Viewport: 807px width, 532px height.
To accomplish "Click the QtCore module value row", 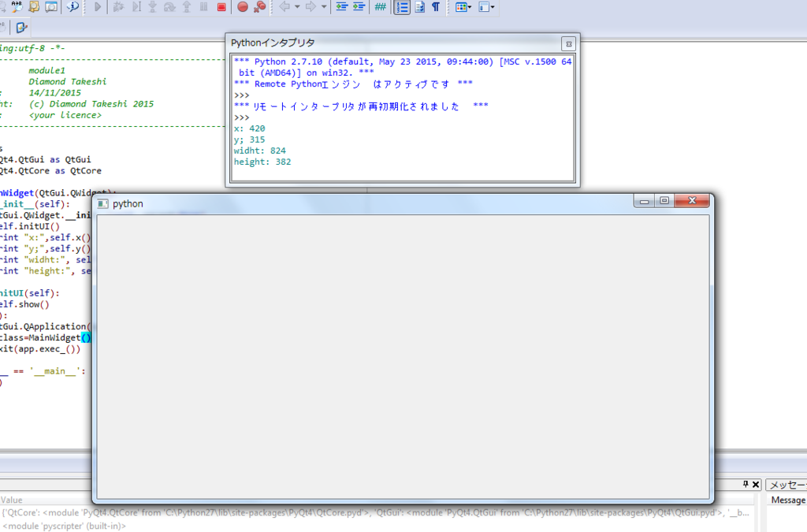I will [376, 512].
